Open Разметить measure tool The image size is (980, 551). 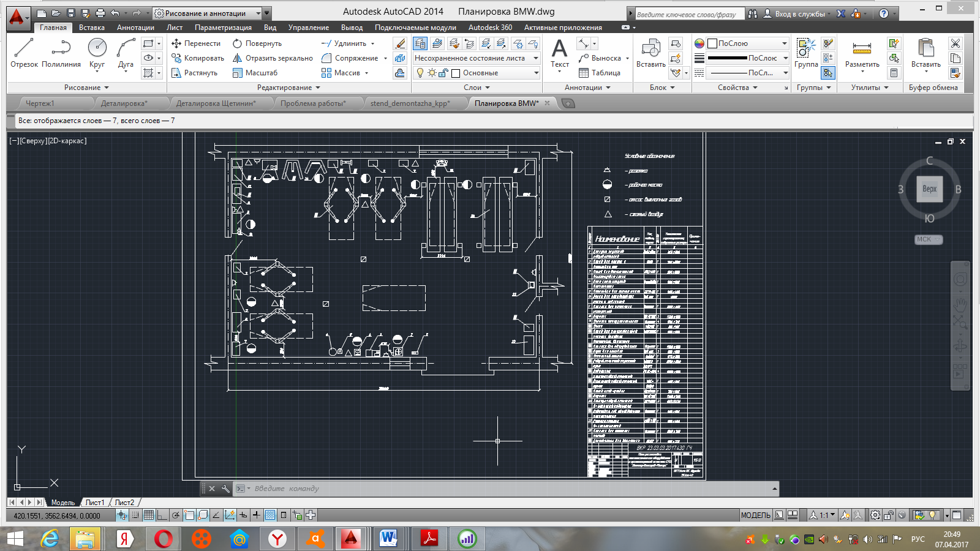coord(862,53)
